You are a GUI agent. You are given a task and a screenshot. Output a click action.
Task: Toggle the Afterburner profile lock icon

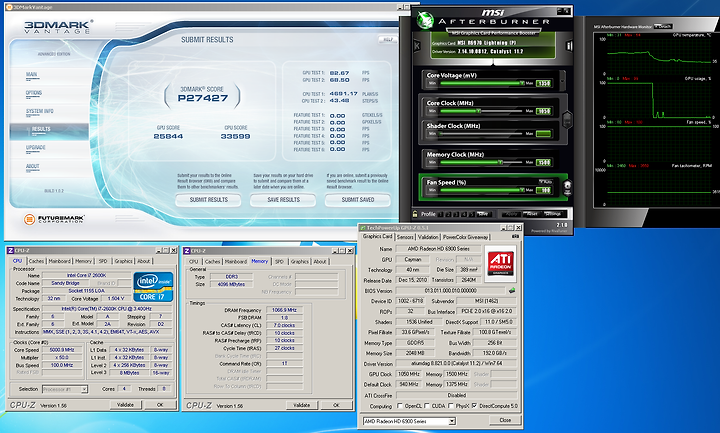[416, 214]
